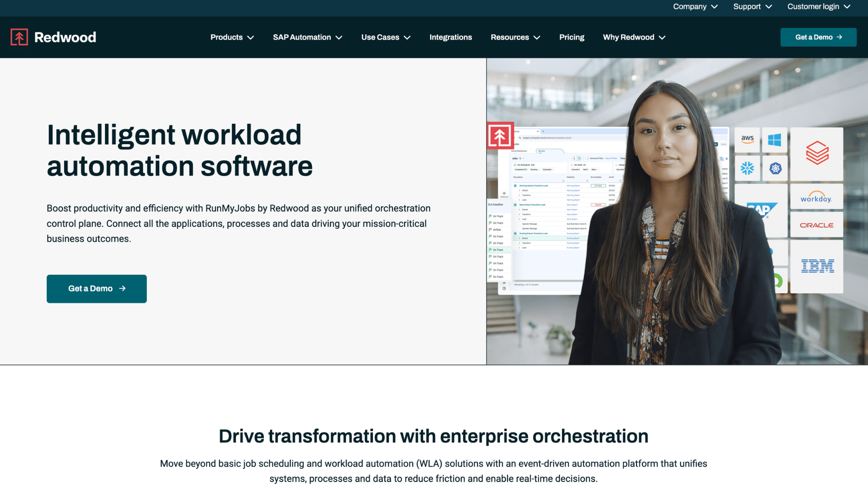Viewport: 868px width, 488px height.
Task: Click the chevron next to Why Redwood
Action: point(662,38)
